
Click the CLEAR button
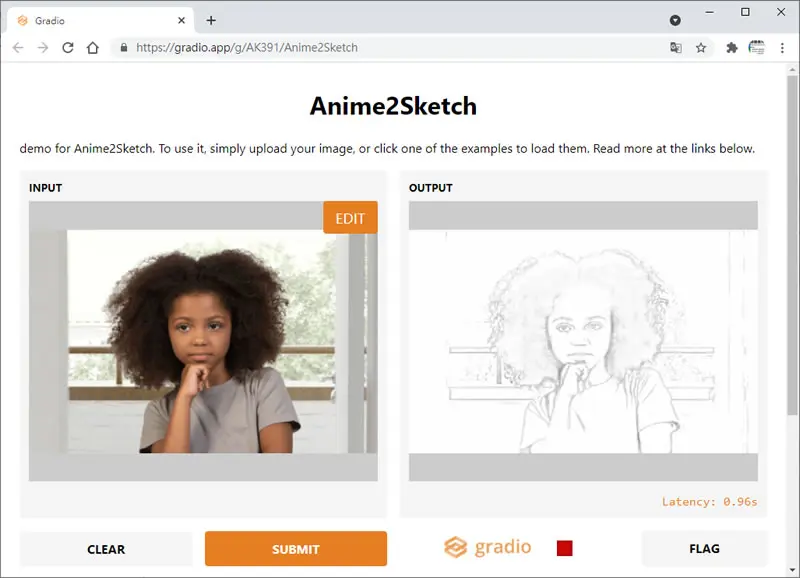pyautogui.click(x=106, y=549)
